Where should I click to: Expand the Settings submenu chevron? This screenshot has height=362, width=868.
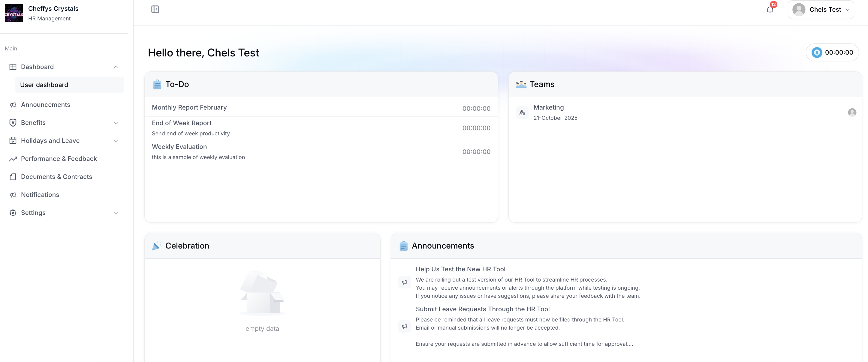point(116,213)
